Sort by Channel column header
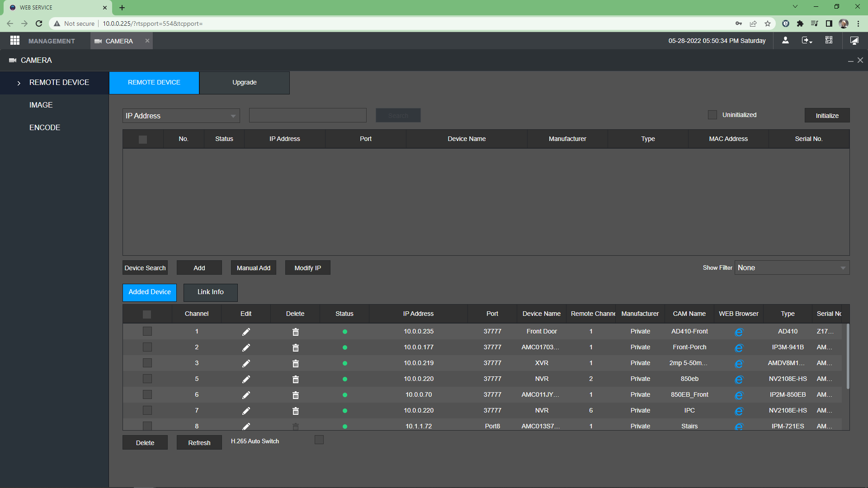 (x=197, y=314)
